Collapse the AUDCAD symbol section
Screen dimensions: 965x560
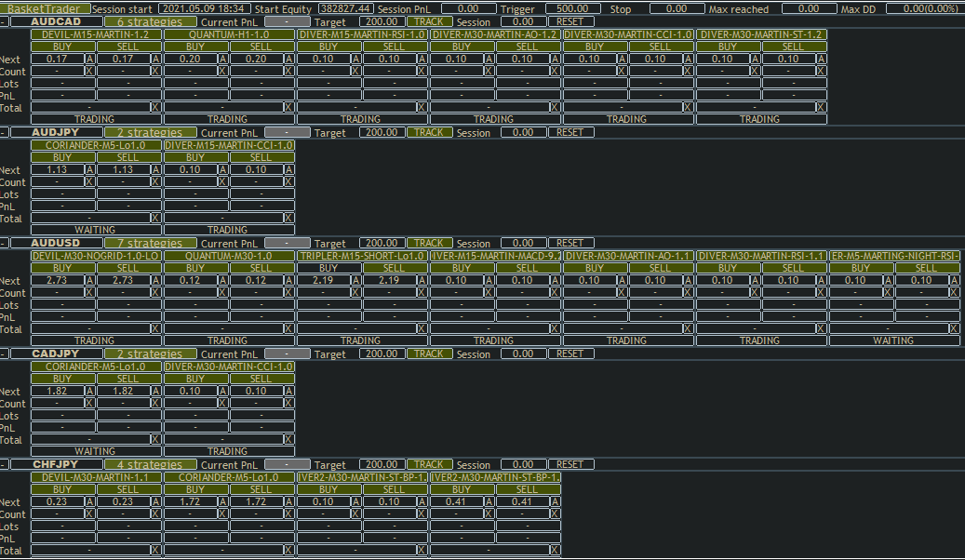tap(5, 21)
